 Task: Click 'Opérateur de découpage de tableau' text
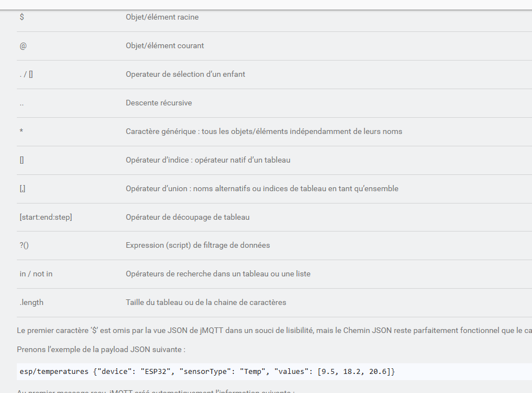[x=188, y=217]
